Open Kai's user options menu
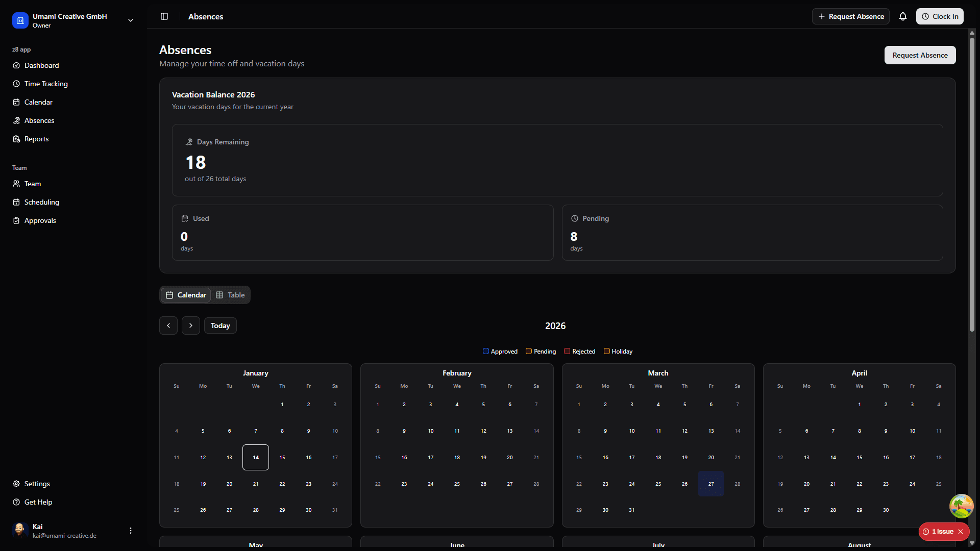980x551 pixels. (x=131, y=531)
